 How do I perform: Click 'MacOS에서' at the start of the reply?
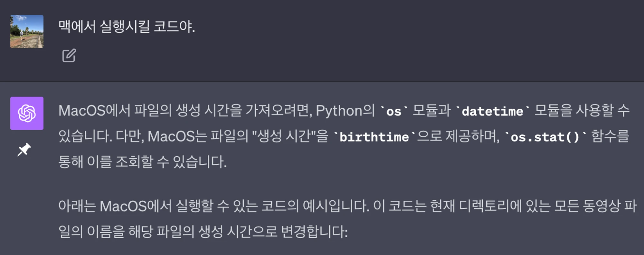click(94, 111)
